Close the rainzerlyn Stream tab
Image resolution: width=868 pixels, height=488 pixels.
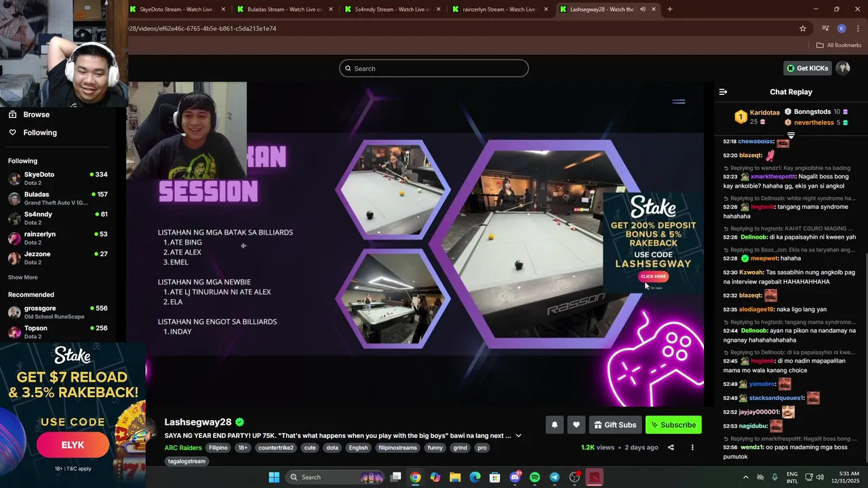click(547, 9)
